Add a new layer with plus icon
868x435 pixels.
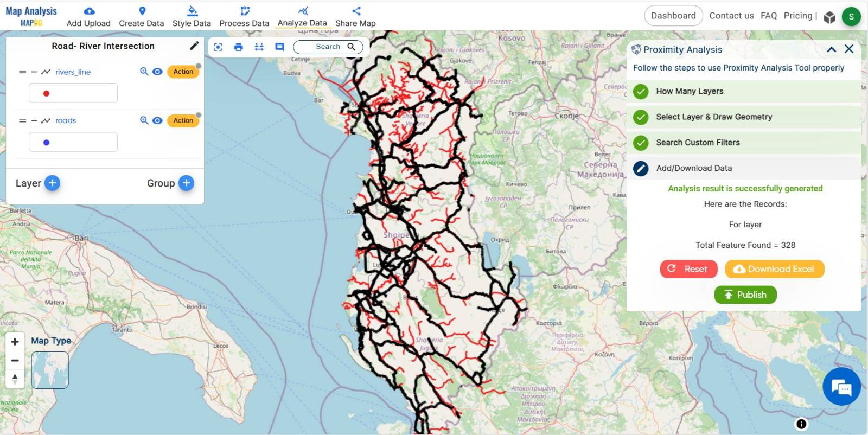coord(52,183)
